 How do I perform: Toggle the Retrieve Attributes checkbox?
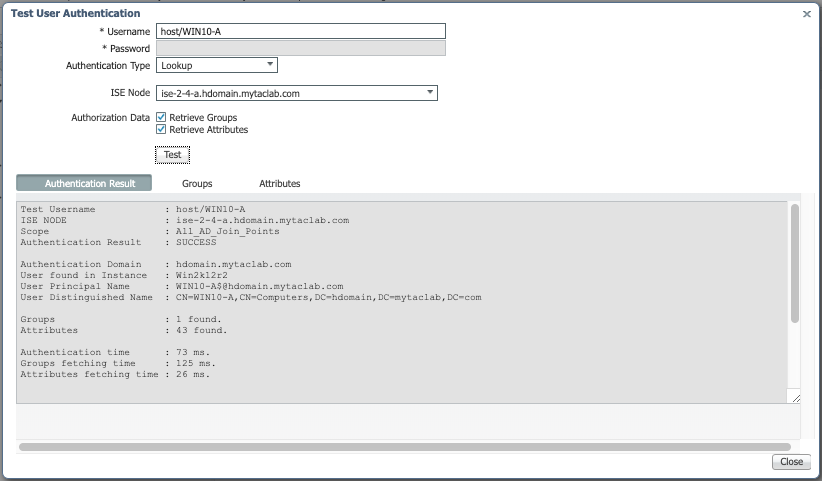(161, 129)
